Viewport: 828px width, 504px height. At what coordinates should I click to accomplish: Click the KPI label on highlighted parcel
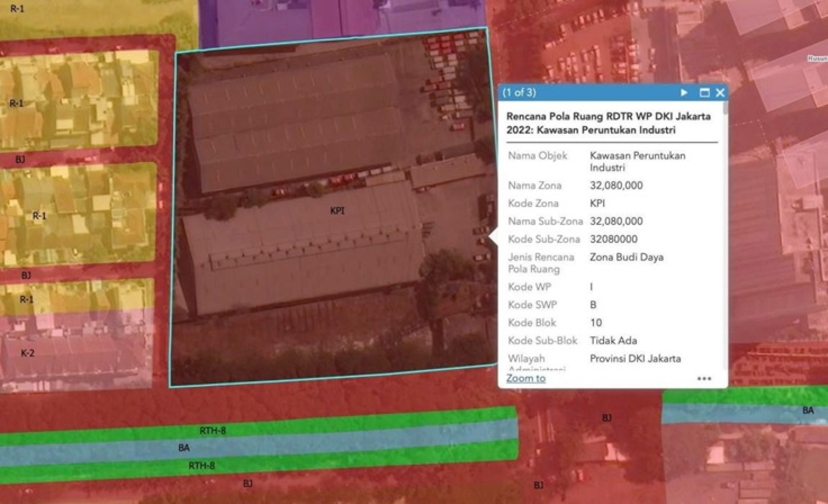337,211
